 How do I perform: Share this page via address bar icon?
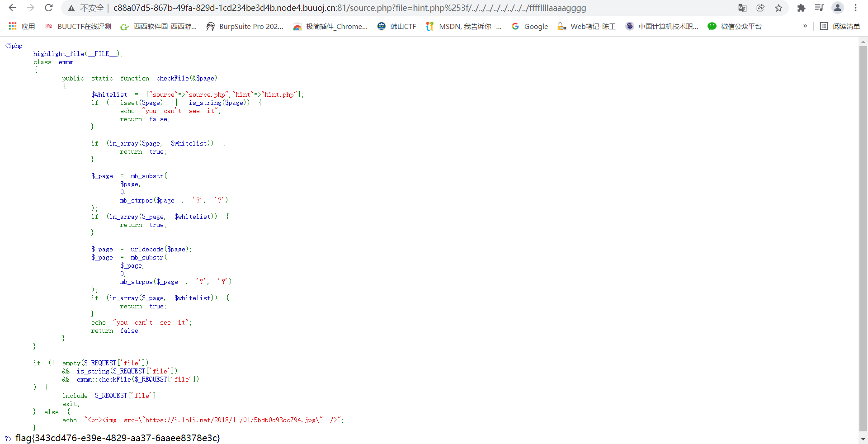point(760,8)
